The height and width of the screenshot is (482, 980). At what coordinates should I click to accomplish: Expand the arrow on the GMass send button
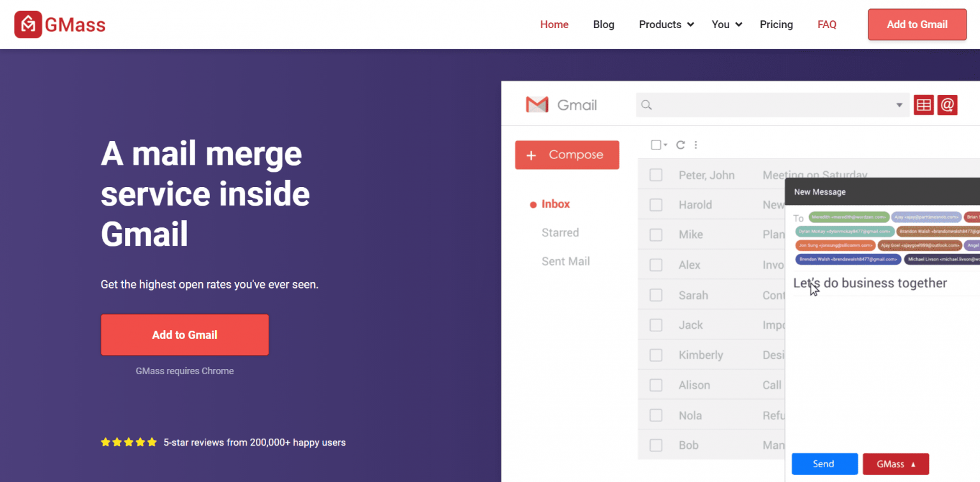coord(914,464)
